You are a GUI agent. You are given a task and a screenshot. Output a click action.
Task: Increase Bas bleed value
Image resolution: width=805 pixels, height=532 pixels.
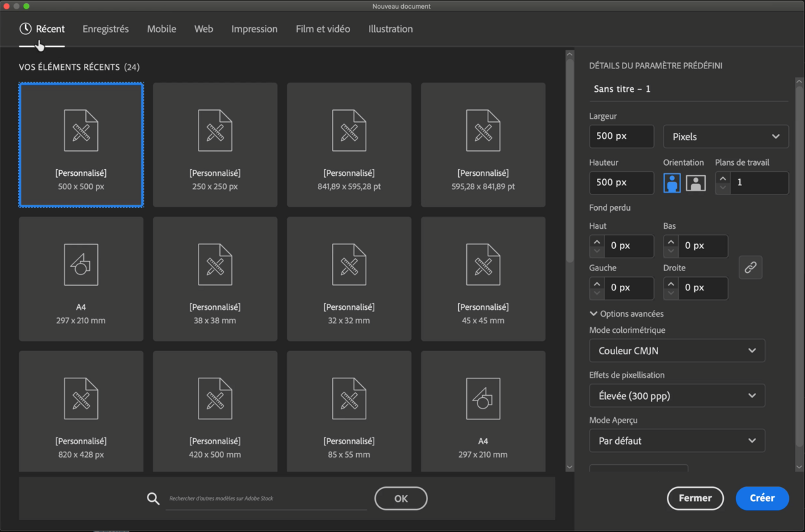coord(670,240)
